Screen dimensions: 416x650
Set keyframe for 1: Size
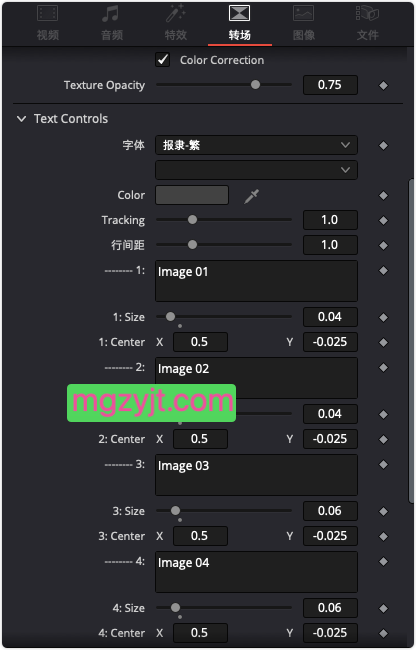pyautogui.click(x=384, y=318)
